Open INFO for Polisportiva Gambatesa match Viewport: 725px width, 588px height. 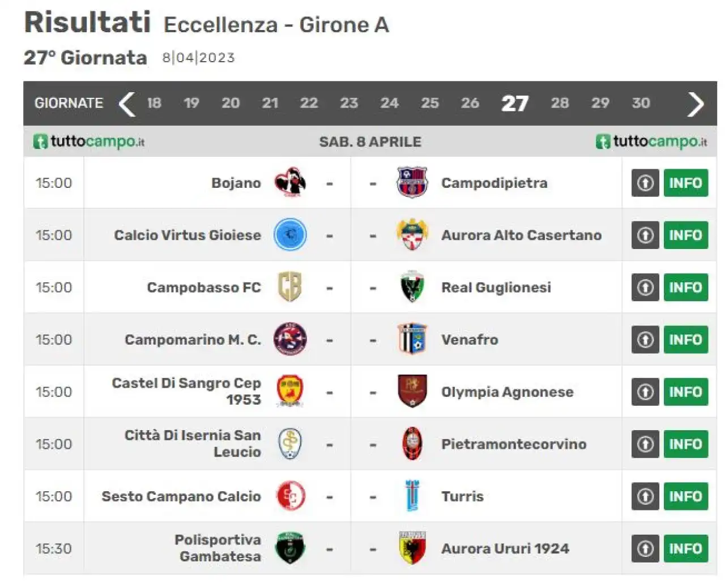point(685,548)
